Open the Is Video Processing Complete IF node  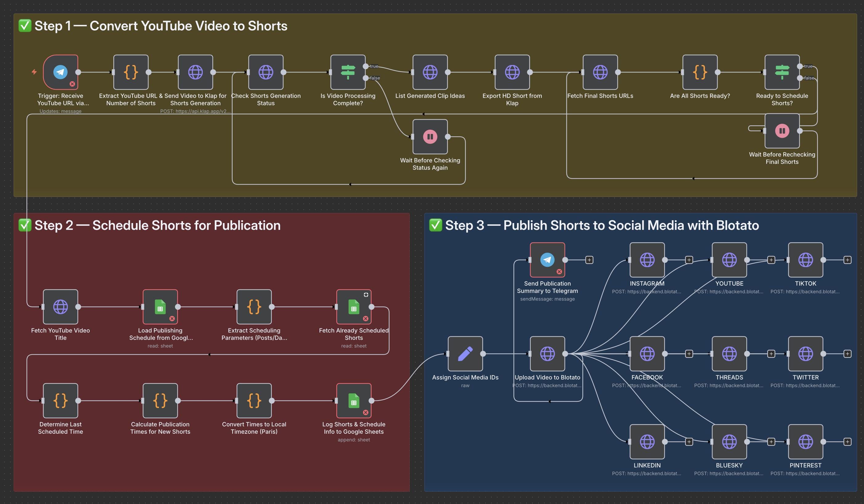[348, 72]
